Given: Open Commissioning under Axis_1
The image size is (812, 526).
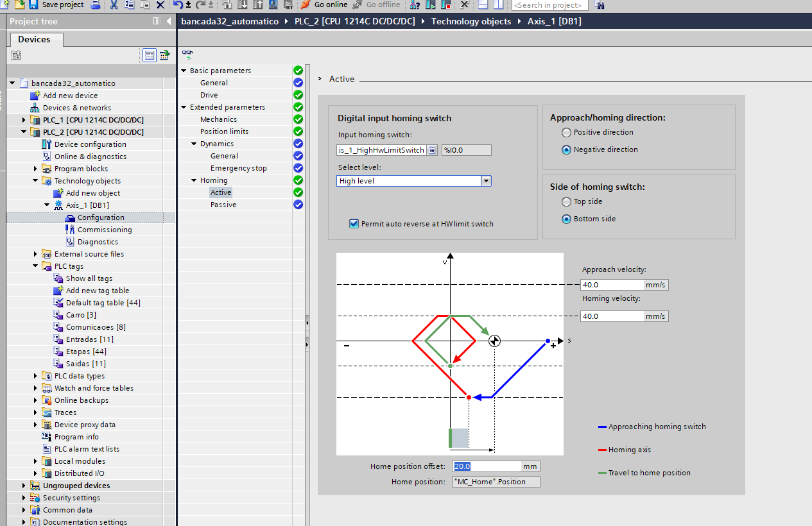Looking at the screenshot, I should pos(105,230).
